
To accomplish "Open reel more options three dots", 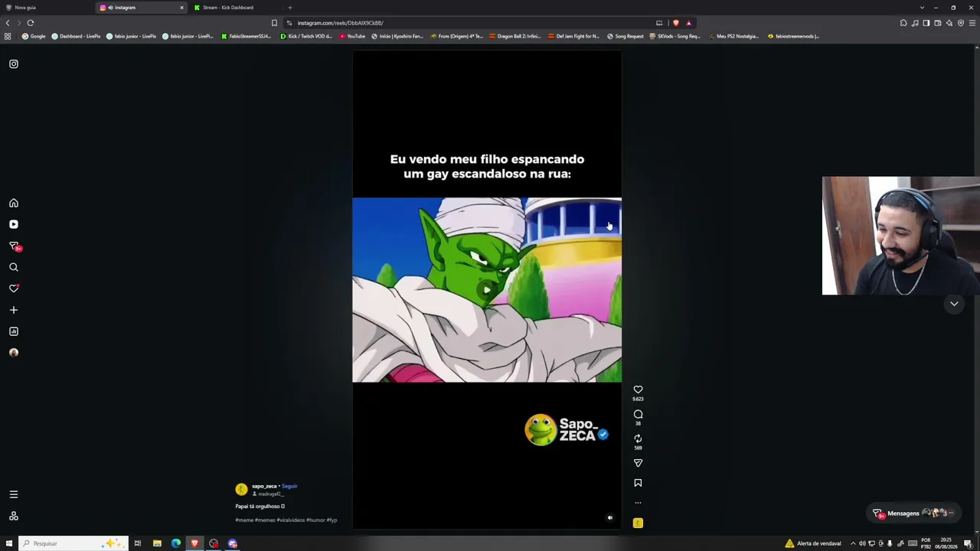I will coord(638,503).
